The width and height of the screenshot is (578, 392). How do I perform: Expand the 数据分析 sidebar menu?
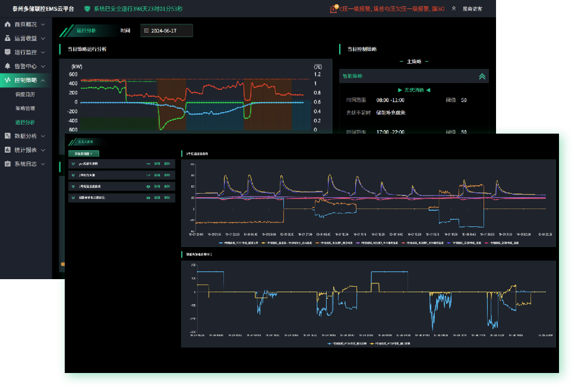click(x=25, y=135)
